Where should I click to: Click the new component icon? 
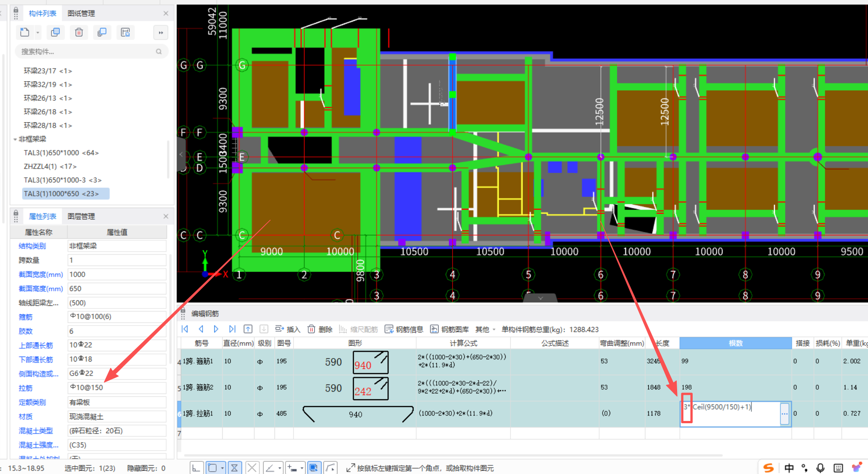tap(25, 33)
